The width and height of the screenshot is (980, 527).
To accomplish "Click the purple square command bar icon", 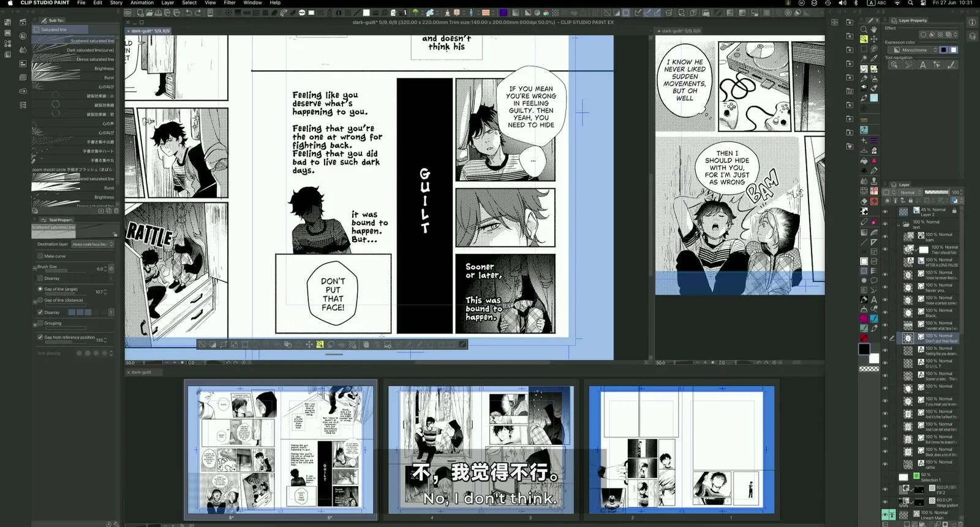I will 503,12.
